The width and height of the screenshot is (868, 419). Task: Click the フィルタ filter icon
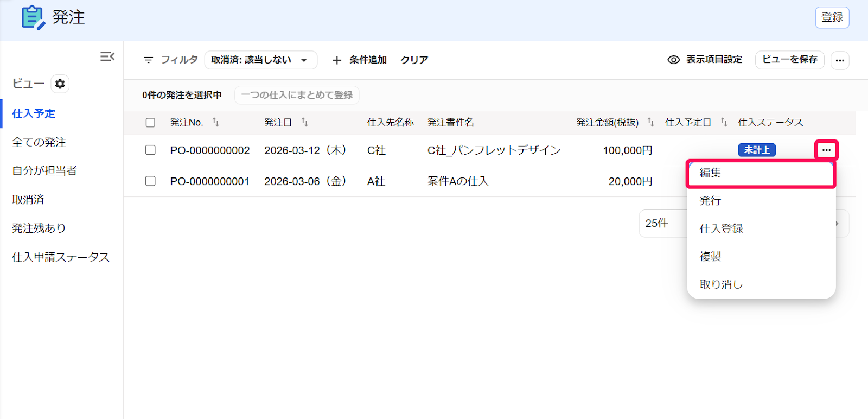coord(148,60)
